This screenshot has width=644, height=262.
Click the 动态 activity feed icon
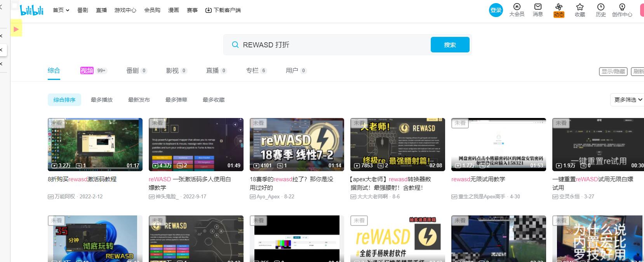click(x=559, y=7)
